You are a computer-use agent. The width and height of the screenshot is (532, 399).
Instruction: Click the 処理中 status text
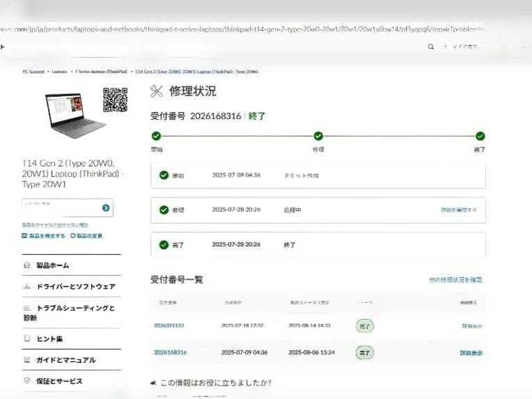[292, 210]
